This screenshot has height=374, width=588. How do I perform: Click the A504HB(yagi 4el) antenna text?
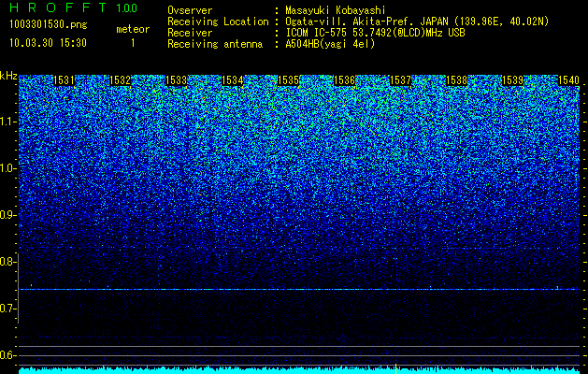click(x=330, y=44)
